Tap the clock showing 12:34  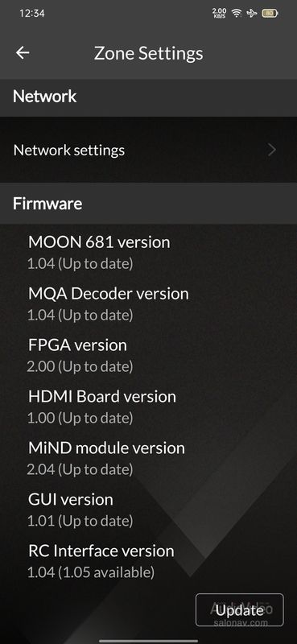coord(31,13)
